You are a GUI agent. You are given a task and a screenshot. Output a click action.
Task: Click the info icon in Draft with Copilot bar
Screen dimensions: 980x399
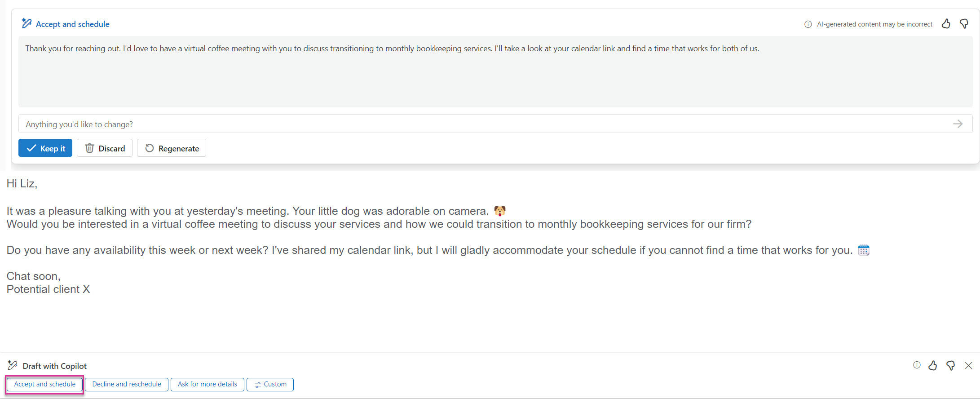tap(917, 365)
